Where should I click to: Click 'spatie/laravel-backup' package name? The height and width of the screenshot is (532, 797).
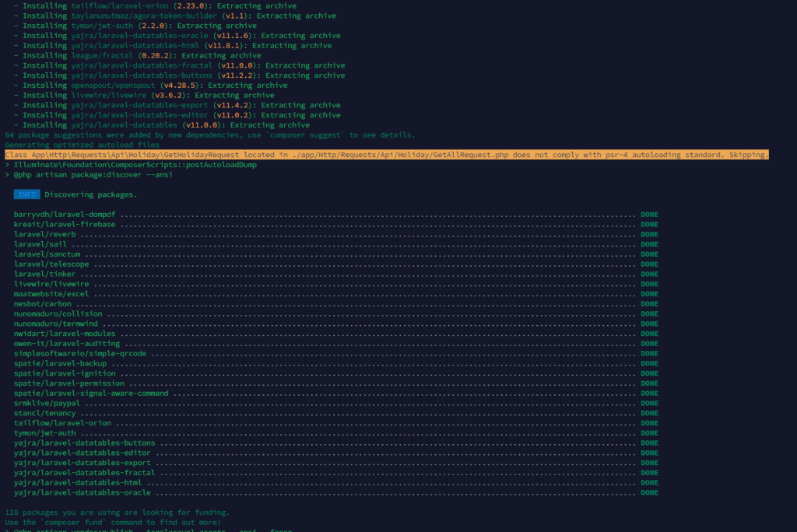click(x=60, y=363)
